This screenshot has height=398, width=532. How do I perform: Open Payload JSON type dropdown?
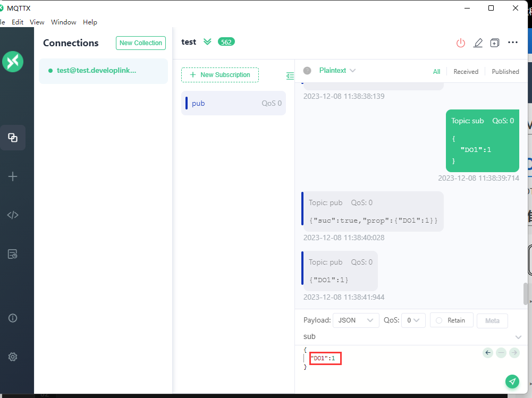click(356, 320)
